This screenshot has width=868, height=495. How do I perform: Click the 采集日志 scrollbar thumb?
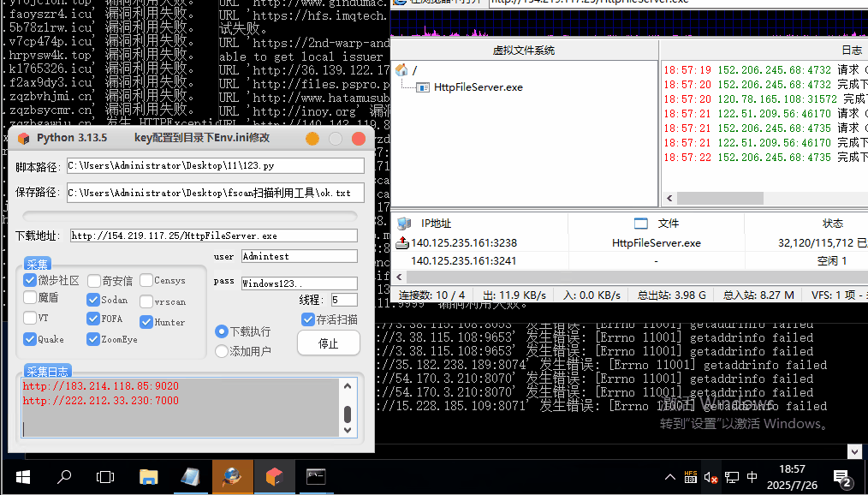pos(348,414)
